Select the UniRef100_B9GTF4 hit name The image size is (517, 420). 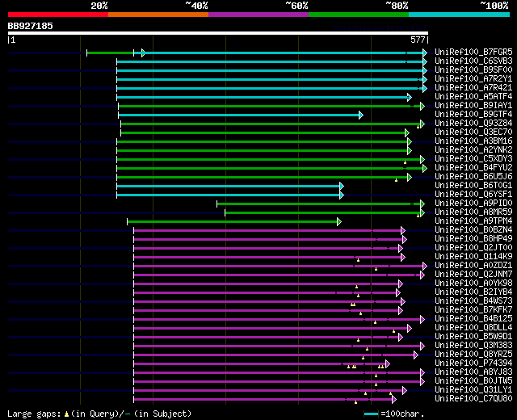click(473, 115)
